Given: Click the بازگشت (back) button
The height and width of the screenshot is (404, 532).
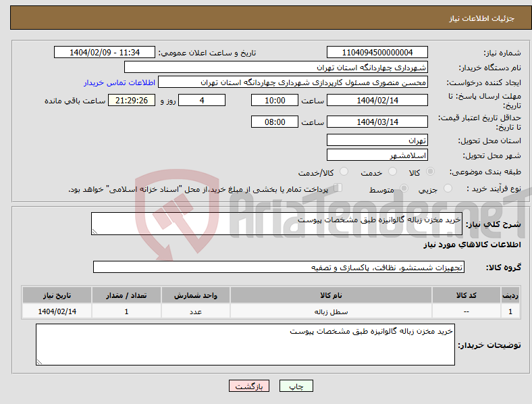Looking at the screenshot, I should (x=248, y=386).
